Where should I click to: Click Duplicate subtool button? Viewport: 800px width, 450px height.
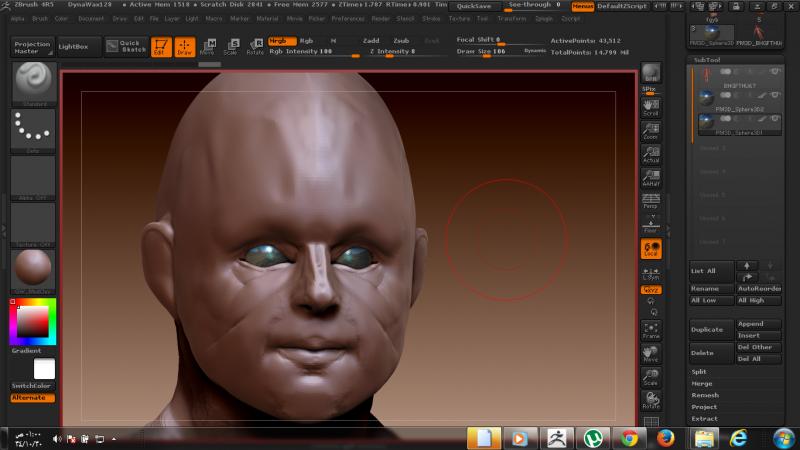711,330
